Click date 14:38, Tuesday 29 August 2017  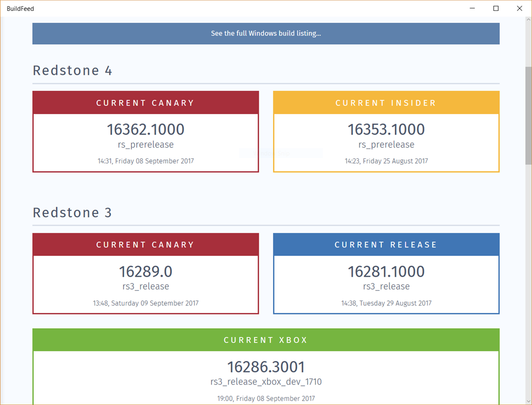coord(386,303)
